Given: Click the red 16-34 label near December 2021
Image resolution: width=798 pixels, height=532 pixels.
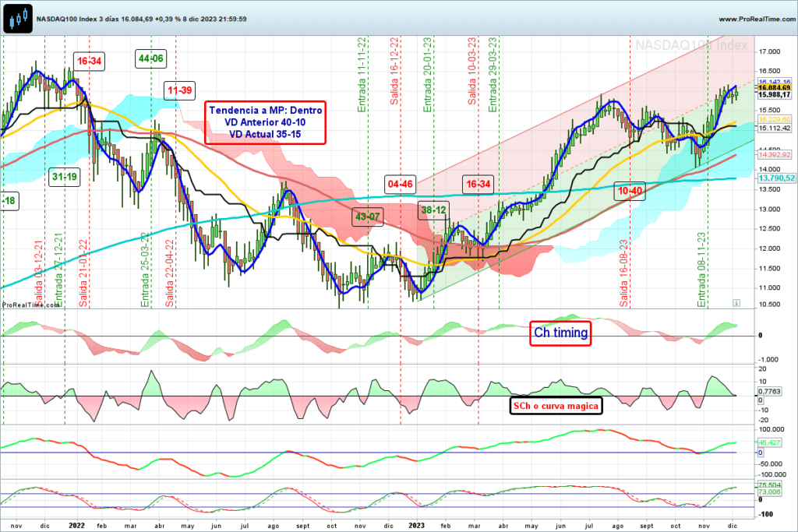Looking at the screenshot, I should [89, 62].
